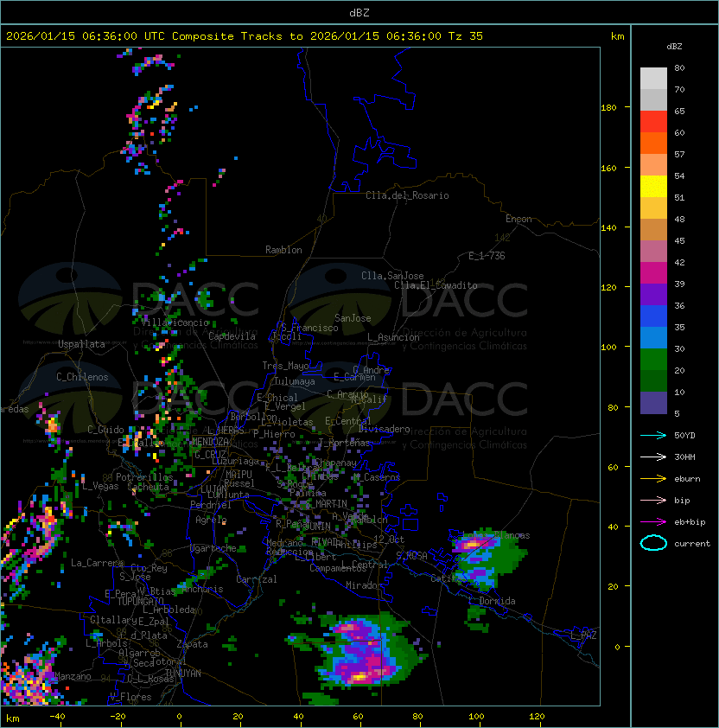Click the C_Guido map label
Image resolution: width=719 pixels, height=728 pixels.
tap(105, 430)
